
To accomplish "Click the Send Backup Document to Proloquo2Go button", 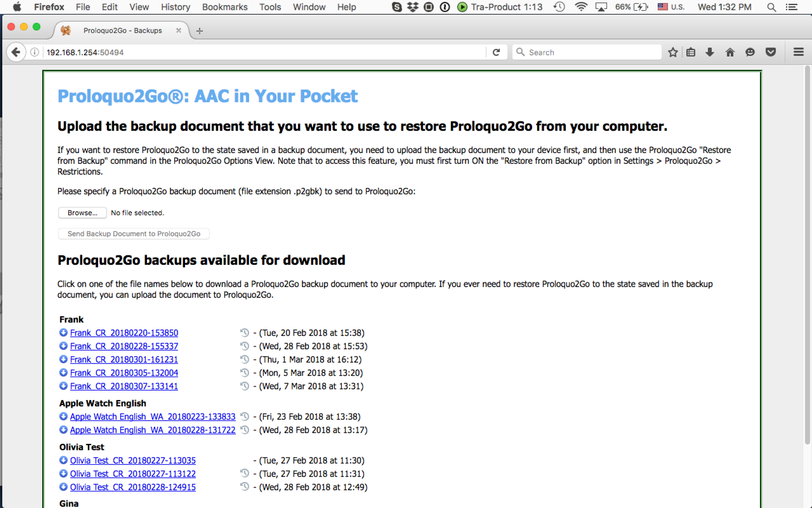I will coord(134,234).
